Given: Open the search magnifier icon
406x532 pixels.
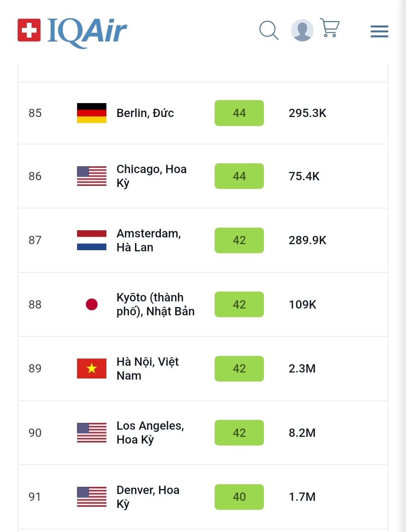Looking at the screenshot, I should pyautogui.click(x=269, y=30).
